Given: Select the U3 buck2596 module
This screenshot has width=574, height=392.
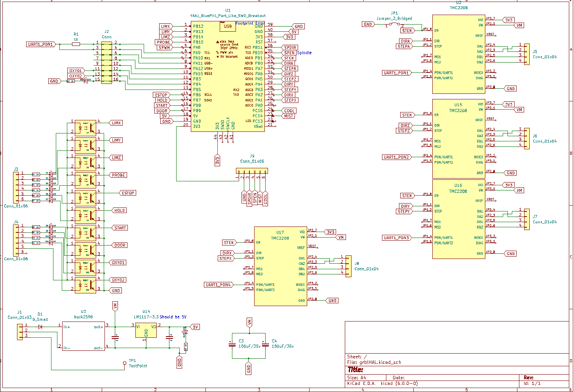Looking at the screenshot, I should point(84,336).
